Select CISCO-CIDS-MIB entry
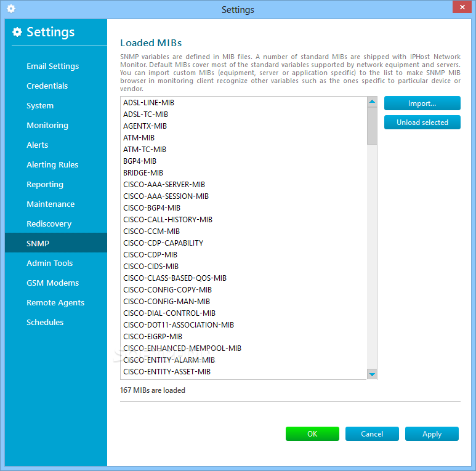 pyautogui.click(x=243, y=266)
